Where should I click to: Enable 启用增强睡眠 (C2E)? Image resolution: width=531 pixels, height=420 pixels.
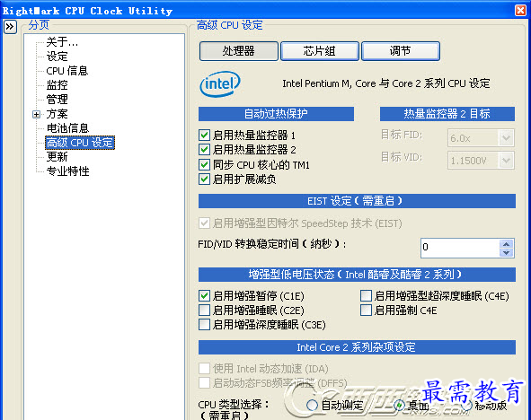(204, 311)
